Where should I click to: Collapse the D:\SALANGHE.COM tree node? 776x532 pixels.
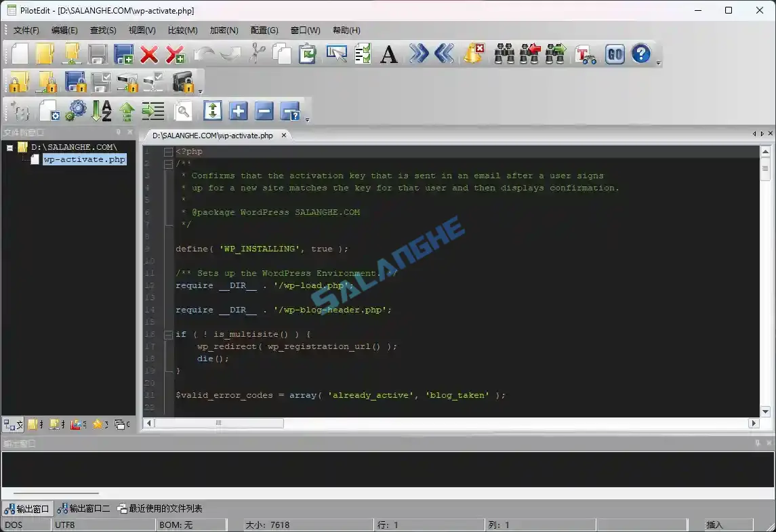coord(9,146)
